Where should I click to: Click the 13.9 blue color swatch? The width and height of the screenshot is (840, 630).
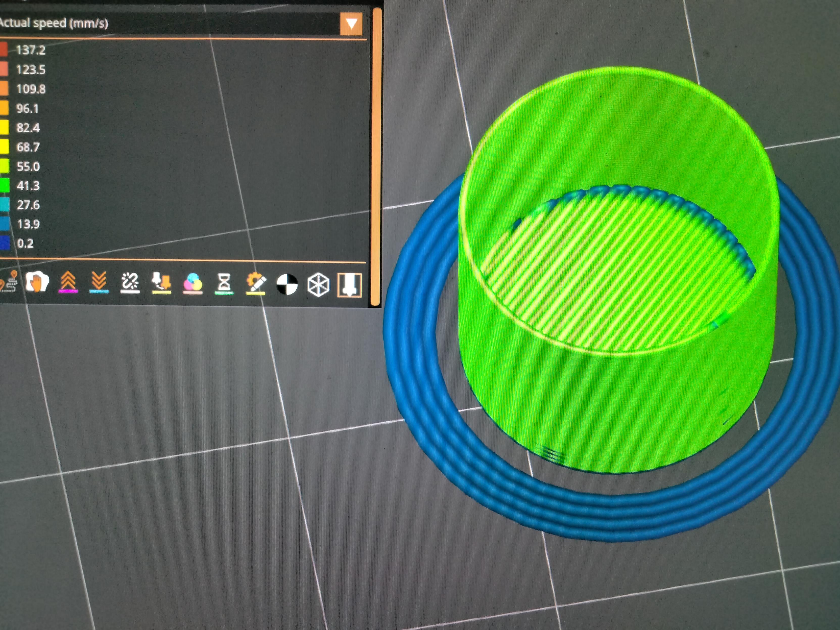tap(5, 224)
